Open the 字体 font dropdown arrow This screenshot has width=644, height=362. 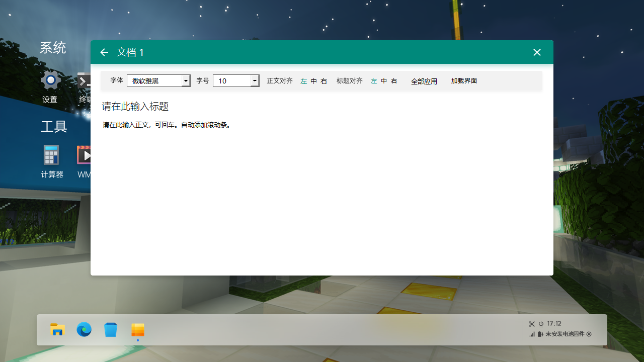(x=186, y=81)
